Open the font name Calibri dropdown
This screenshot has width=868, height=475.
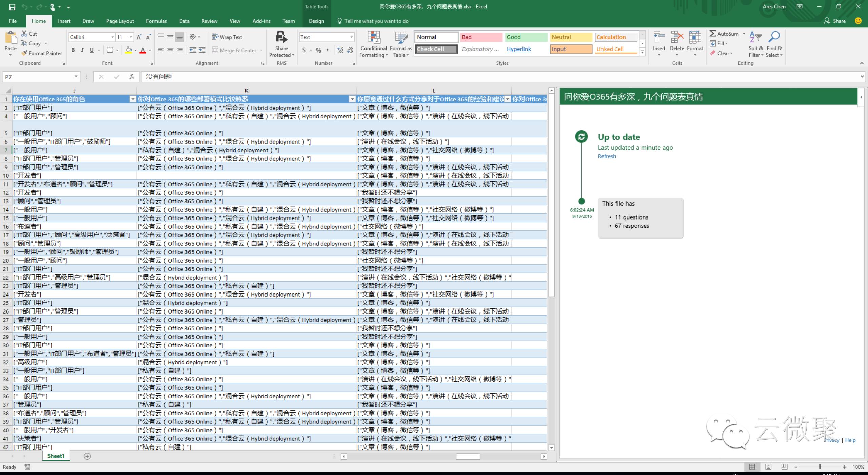tap(113, 37)
